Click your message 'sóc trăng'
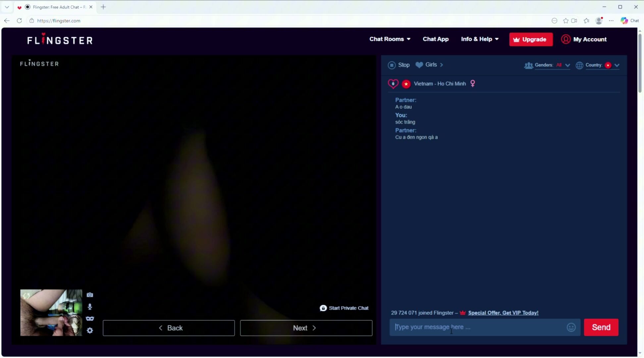 (x=405, y=122)
